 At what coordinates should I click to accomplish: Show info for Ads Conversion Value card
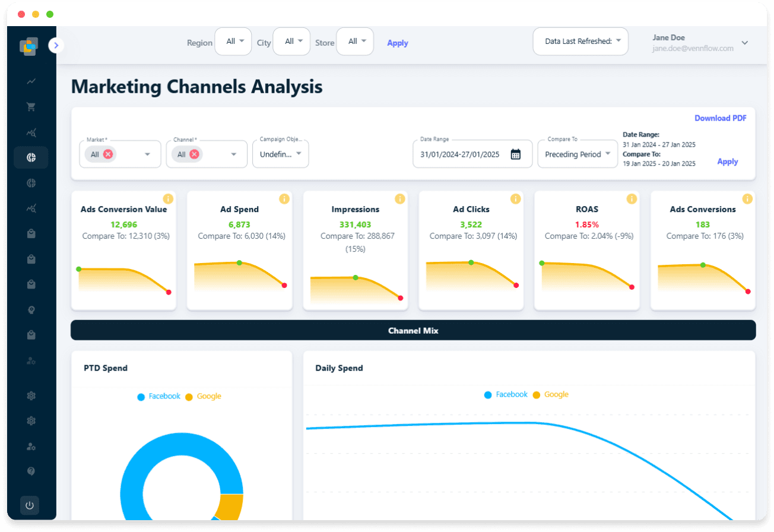coord(168,199)
